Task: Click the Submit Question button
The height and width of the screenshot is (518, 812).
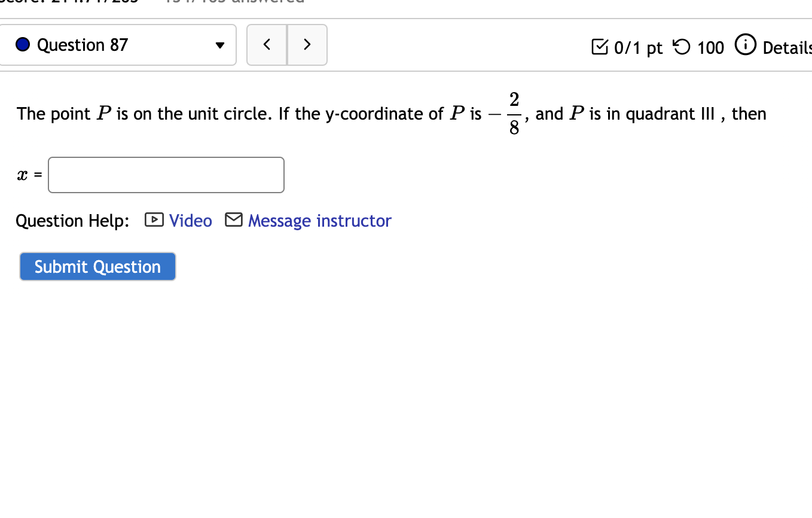Action: point(97,266)
